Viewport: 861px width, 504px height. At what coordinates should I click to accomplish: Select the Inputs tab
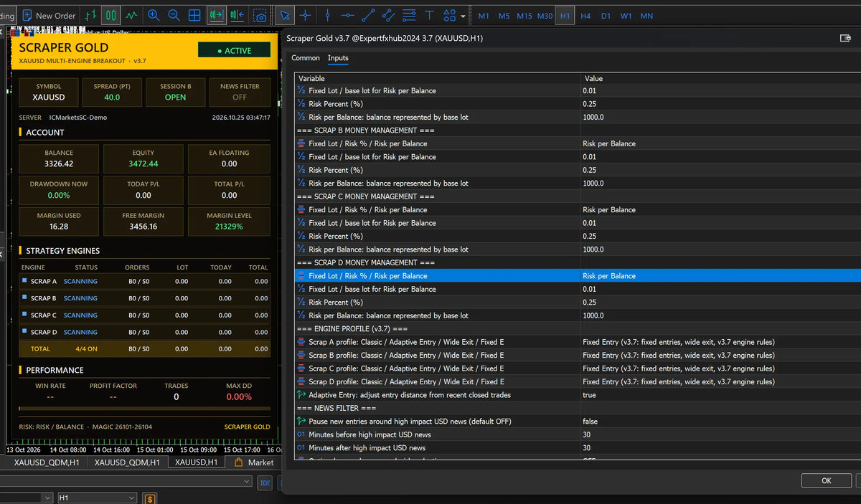[338, 58]
